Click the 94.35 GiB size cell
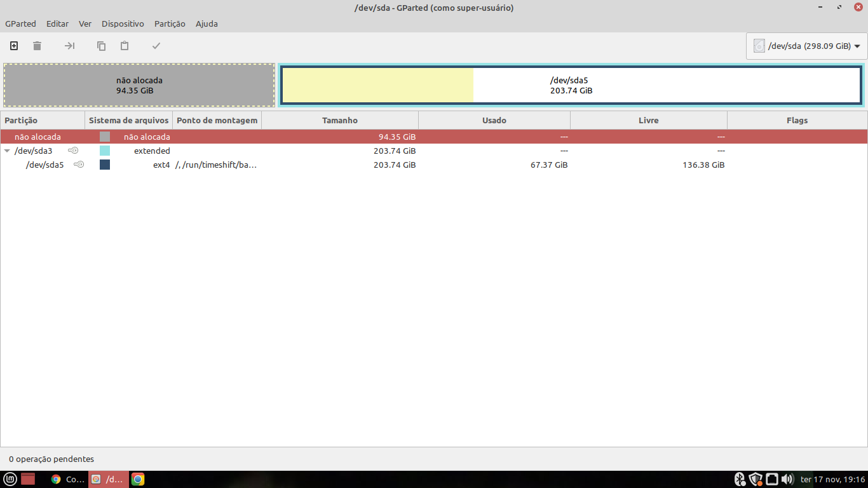The width and height of the screenshot is (868, 488). pyautogui.click(x=397, y=137)
